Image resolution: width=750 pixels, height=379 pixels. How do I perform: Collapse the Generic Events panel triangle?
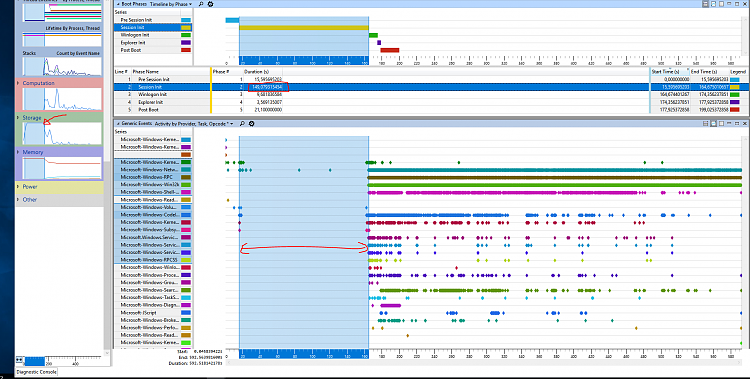118,123
